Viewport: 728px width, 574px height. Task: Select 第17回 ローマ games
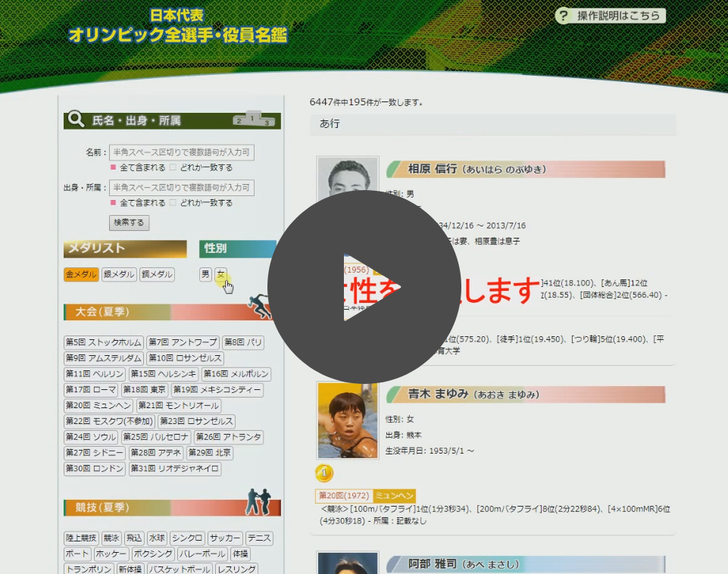pyautogui.click(x=91, y=390)
